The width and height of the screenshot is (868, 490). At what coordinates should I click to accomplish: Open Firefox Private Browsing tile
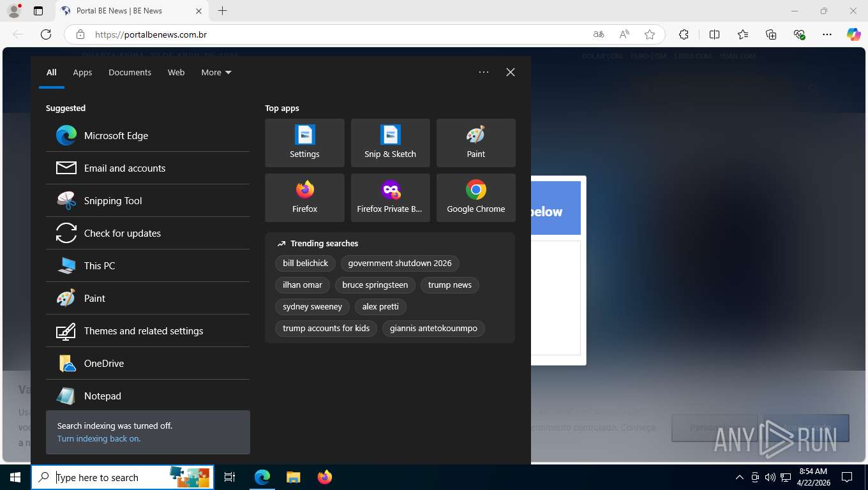point(390,198)
